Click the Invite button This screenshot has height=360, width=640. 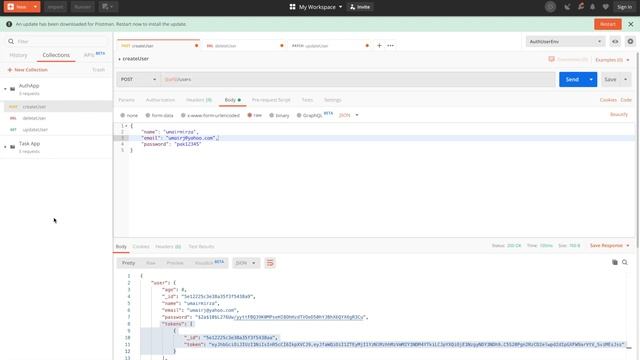(360, 7)
